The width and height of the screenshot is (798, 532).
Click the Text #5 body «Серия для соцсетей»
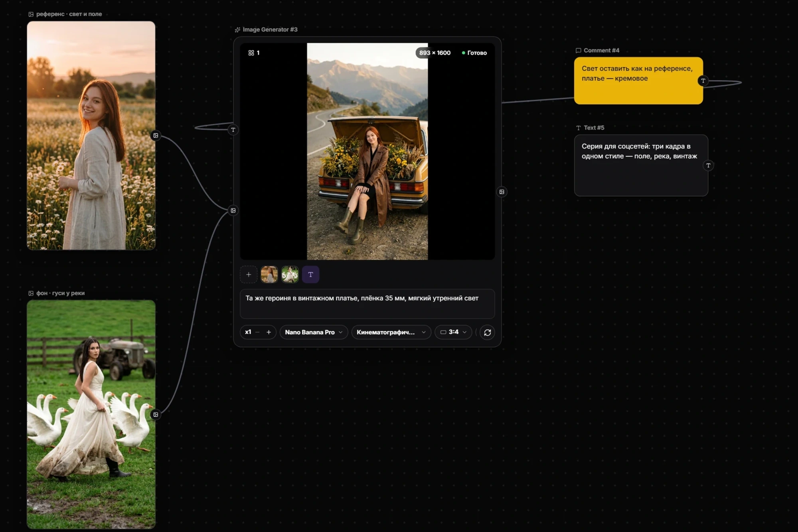tap(641, 165)
